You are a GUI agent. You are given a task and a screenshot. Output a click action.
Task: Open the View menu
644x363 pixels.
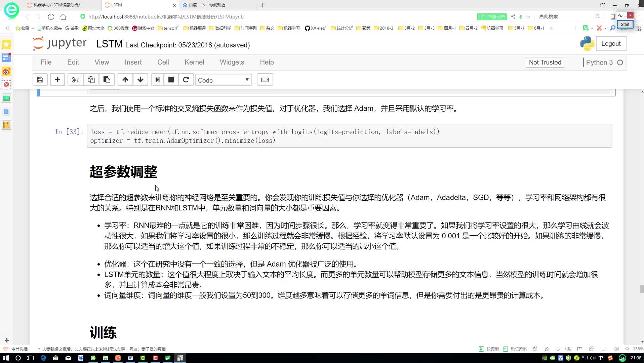(102, 62)
